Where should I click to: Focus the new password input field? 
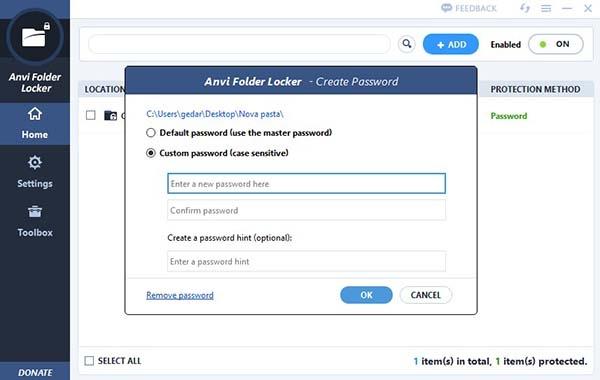307,183
